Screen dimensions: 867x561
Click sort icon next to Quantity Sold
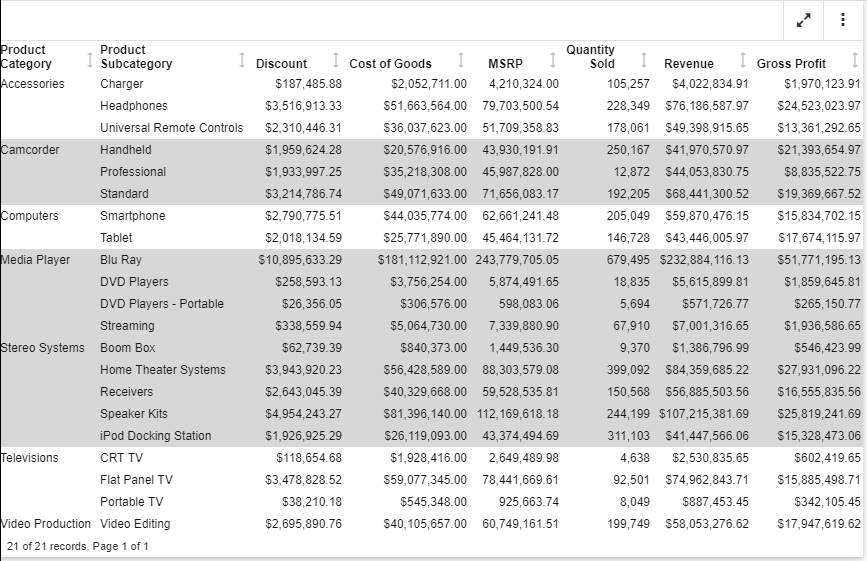tap(643, 60)
